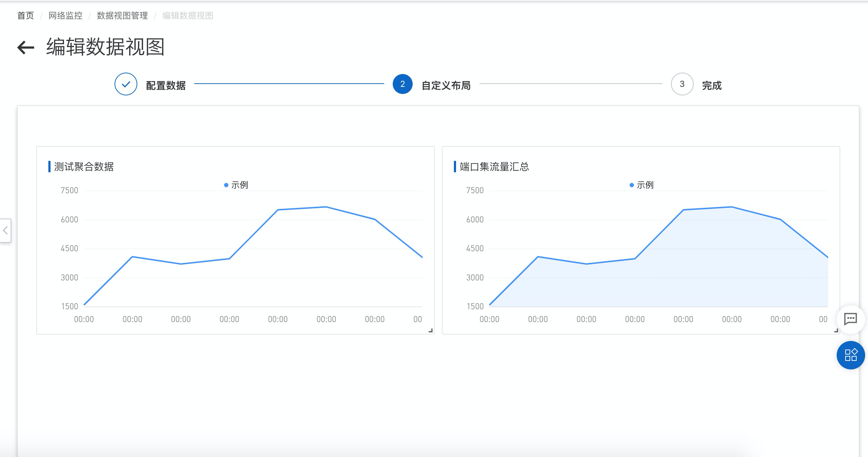Click the 编辑数据视图 page heading
This screenshot has width=868, height=457.
pos(105,47)
